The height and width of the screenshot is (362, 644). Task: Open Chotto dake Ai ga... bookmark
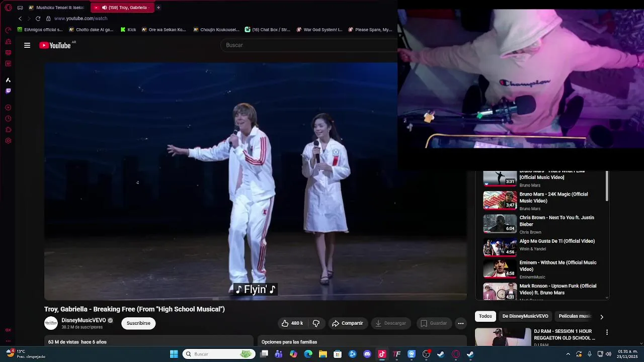click(x=91, y=30)
